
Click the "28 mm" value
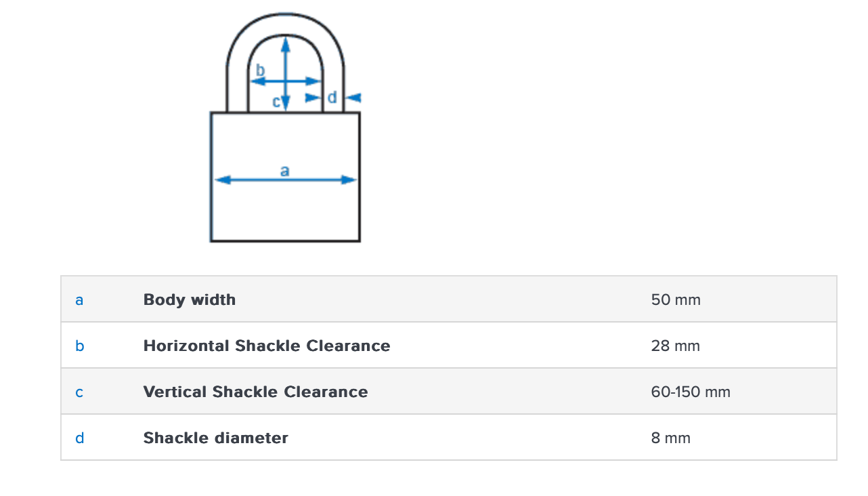[x=676, y=346]
